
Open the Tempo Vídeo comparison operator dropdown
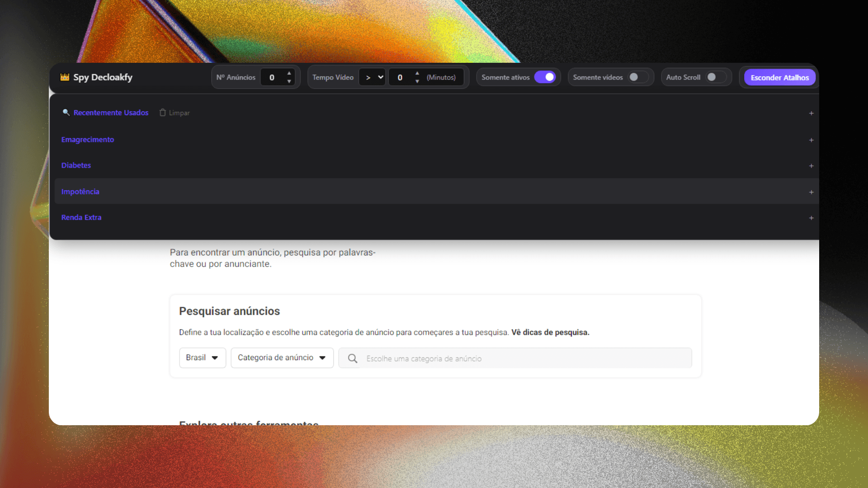(x=373, y=77)
